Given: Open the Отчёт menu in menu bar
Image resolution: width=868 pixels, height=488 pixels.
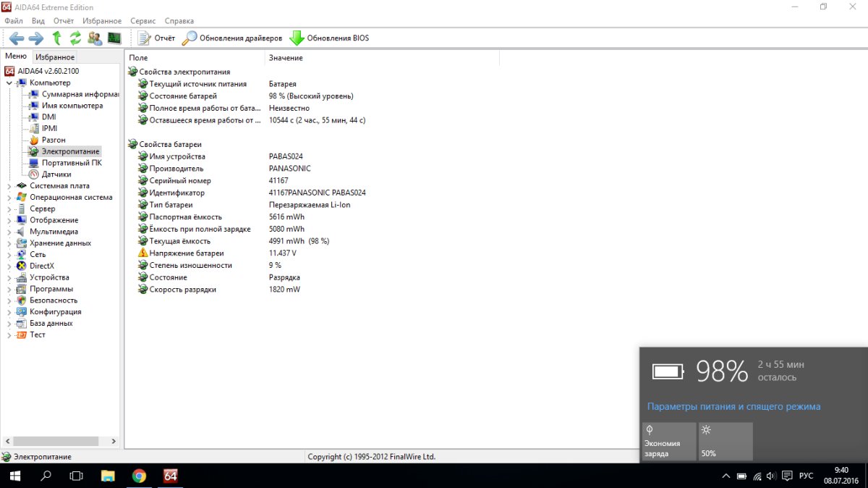Looking at the screenshot, I should [64, 21].
